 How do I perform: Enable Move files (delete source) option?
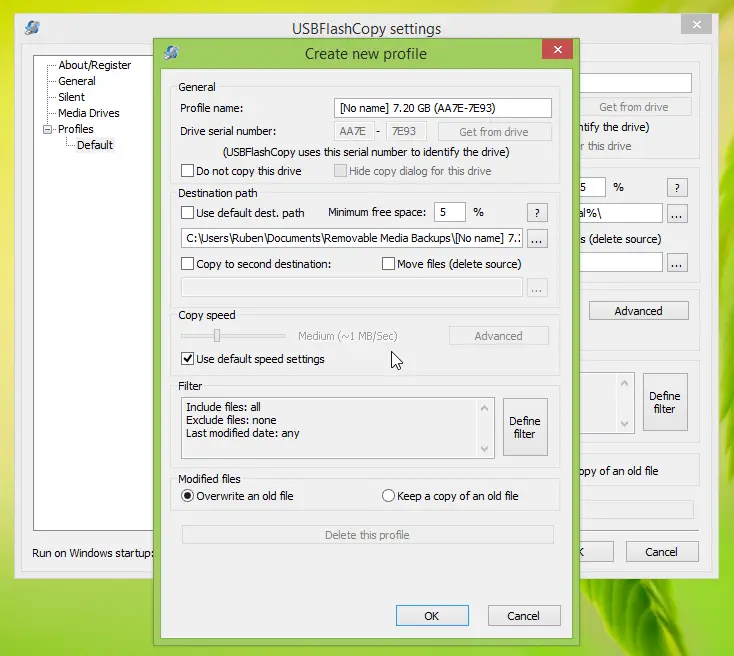click(388, 264)
